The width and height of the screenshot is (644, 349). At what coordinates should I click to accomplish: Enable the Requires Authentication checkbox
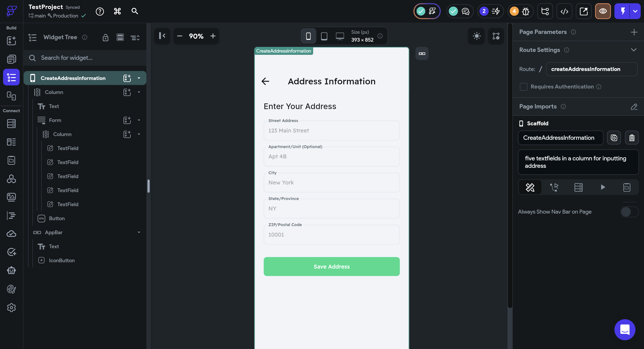tap(523, 87)
